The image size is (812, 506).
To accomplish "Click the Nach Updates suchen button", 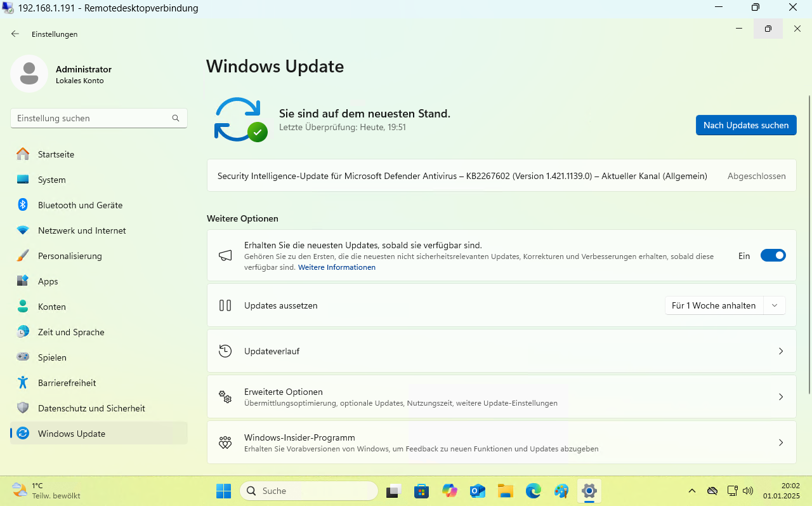I will [745, 125].
